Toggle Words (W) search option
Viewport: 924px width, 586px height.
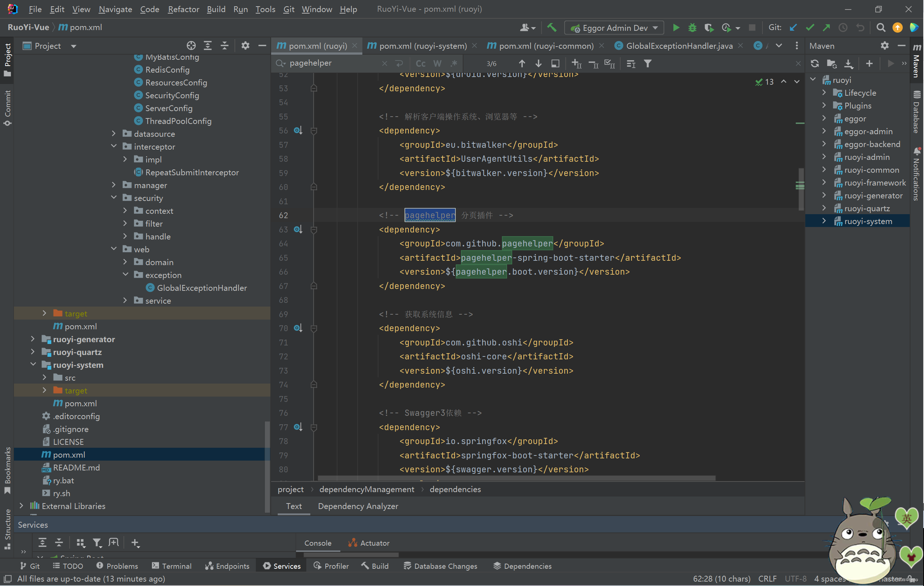(437, 64)
